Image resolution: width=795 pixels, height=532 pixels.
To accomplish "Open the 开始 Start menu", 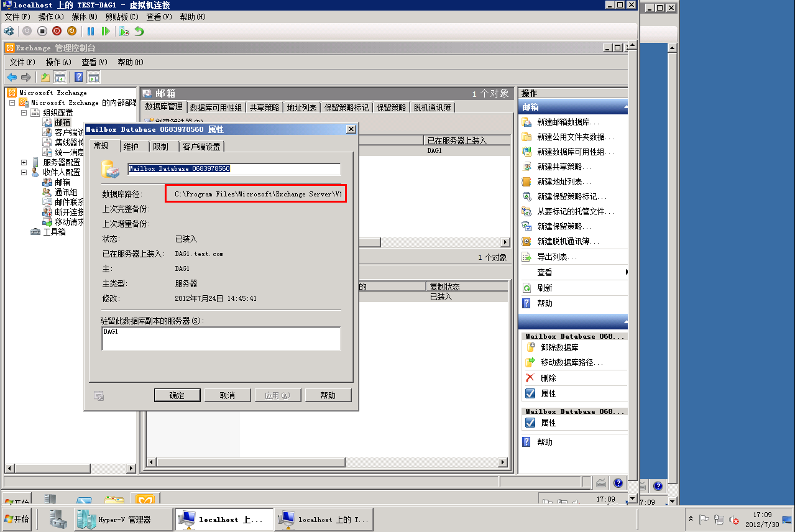I will coord(17,519).
